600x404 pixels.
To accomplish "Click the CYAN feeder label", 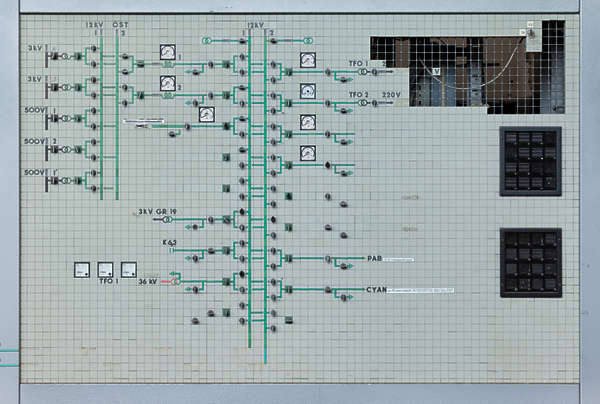I will 376,290.
